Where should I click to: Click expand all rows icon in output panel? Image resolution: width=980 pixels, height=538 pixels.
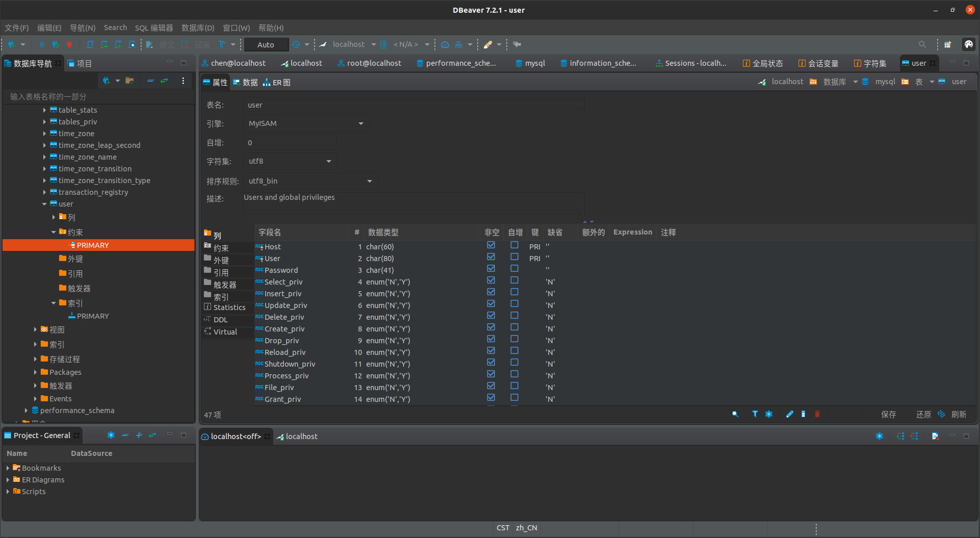[x=900, y=436]
